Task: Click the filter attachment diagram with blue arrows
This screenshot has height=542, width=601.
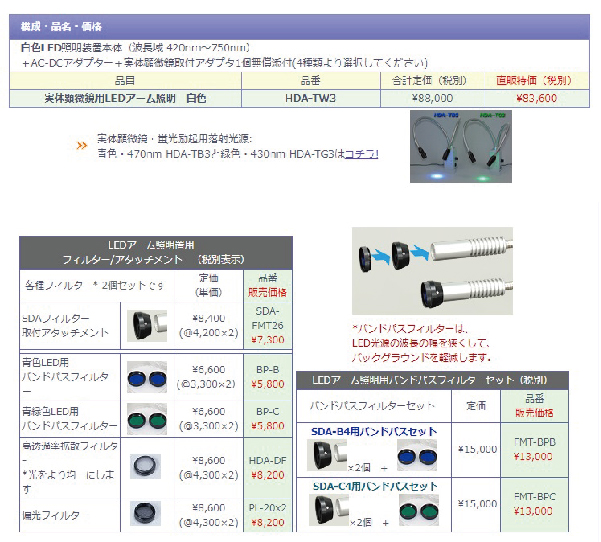Action: 432,269
